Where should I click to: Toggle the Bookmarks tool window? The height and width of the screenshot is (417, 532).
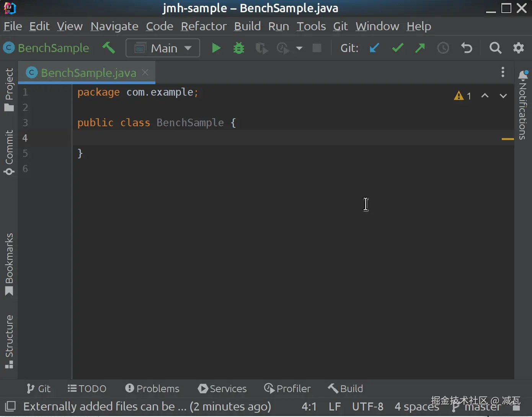pyautogui.click(x=9, y=264)
